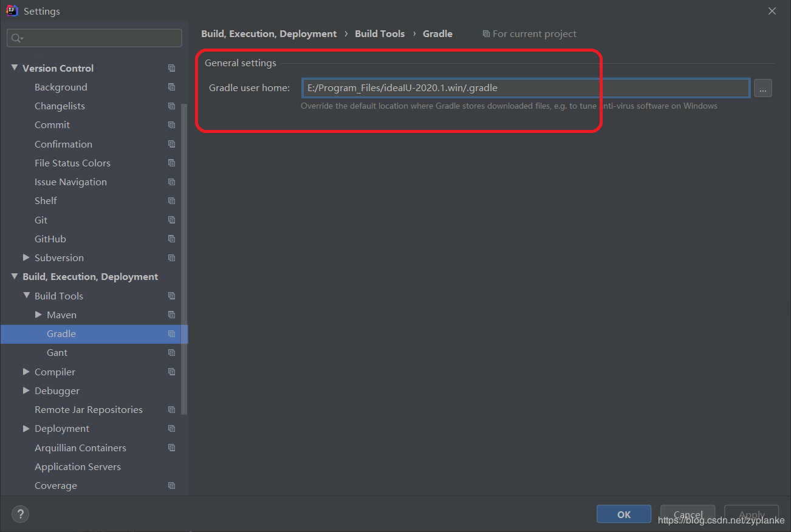Collapse the Version Control section

click(15, 68)
